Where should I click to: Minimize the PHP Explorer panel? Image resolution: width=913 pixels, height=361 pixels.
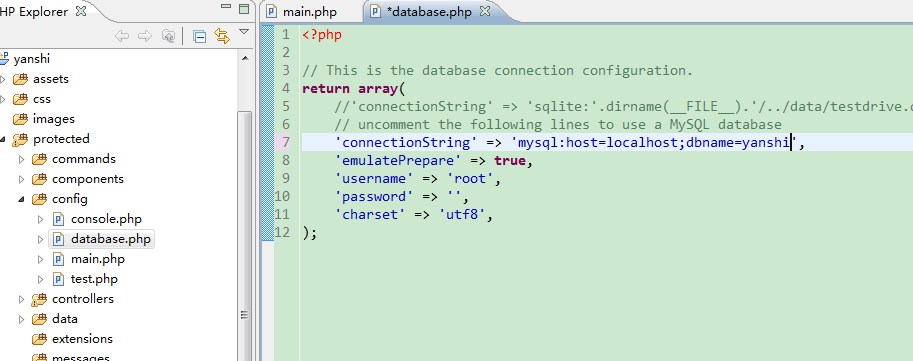226,6
